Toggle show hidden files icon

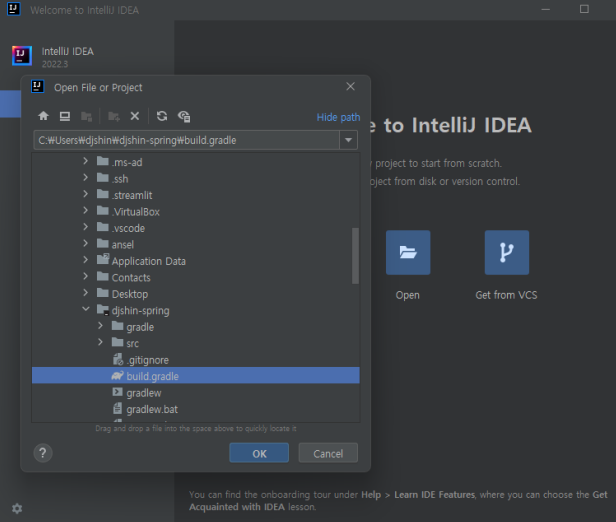[184, 116]
